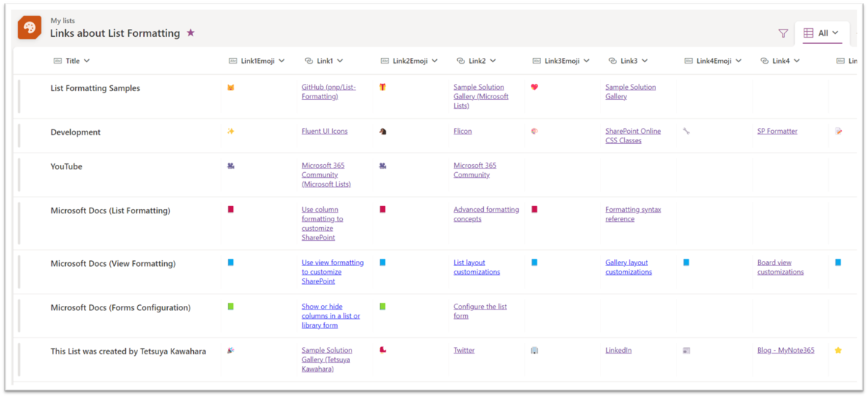Click the sparkles emoji in Development row
The width and height of the screenshot is (868, 397).
[231, 131]
